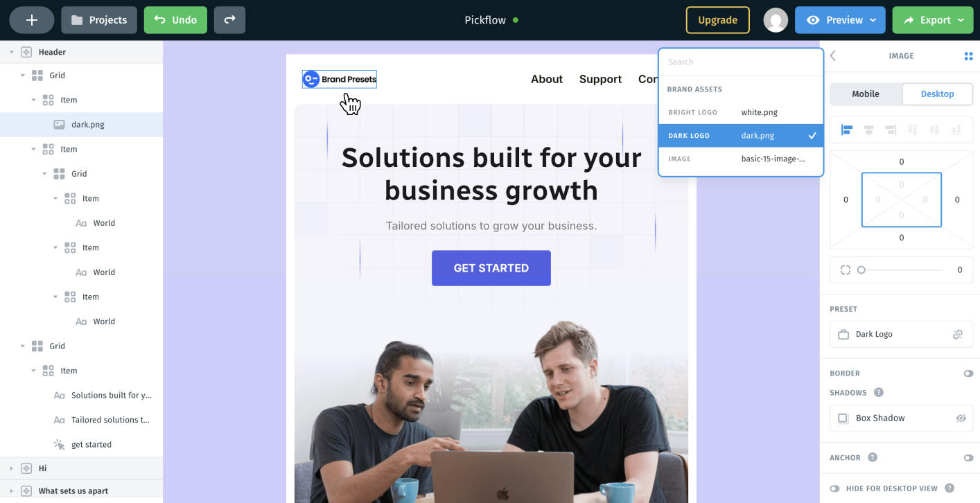This screenshot has width=980, height=503.
Task: Toggle box shadow visibility eye icon
Action: pos(961,418)
